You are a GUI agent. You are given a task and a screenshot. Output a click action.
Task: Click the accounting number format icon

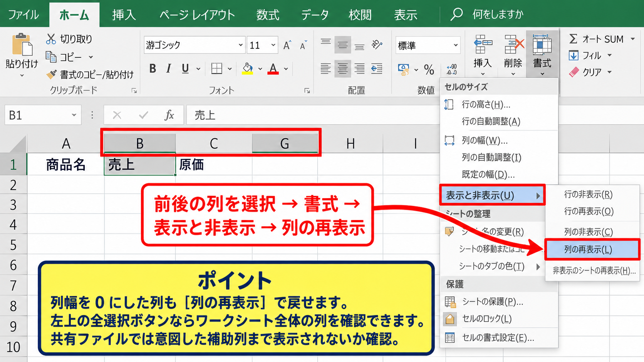click(x=404, y=70)
